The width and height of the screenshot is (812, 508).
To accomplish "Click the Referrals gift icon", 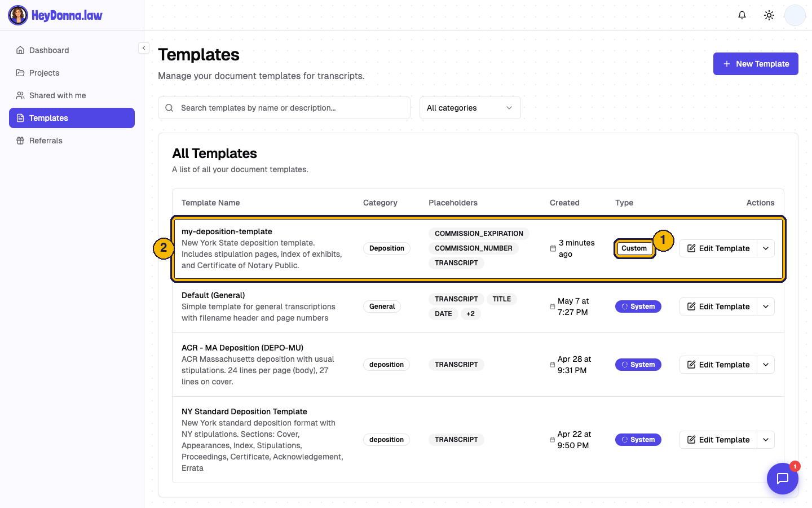I will point(20,141).
